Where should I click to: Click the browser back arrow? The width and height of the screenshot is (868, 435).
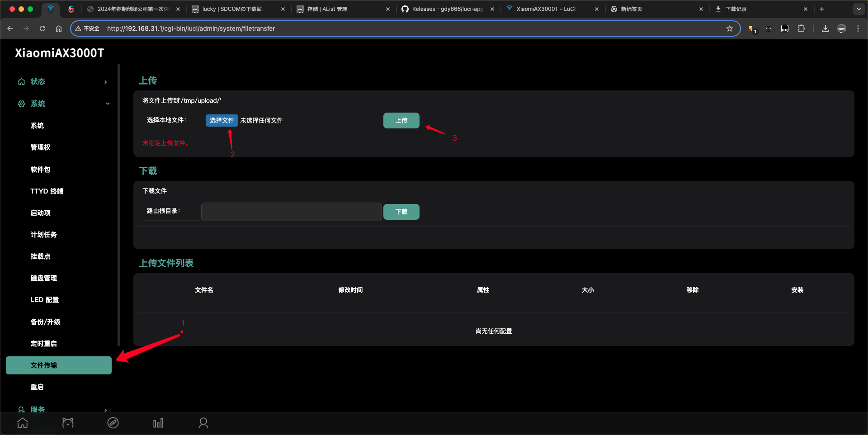point(10,28)
